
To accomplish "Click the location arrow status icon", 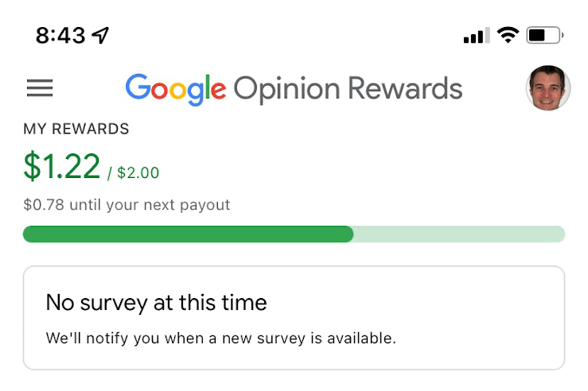I will 101,35.
